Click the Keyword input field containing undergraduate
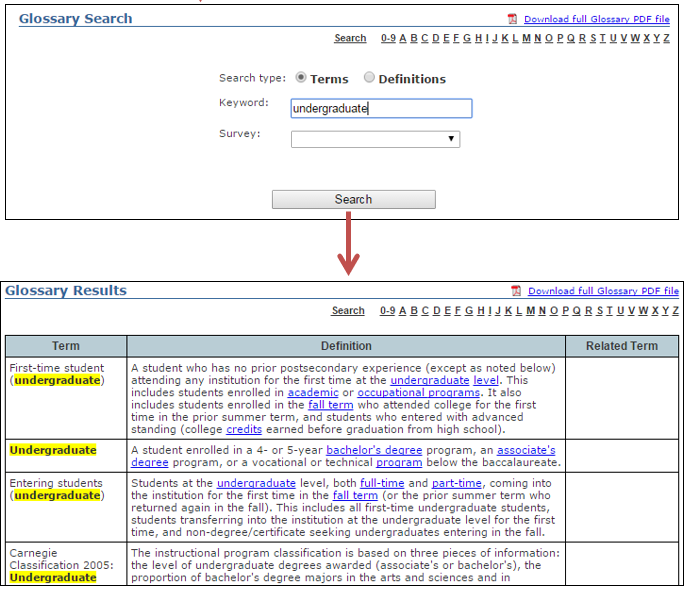688x589 pixels. (381, 108)
